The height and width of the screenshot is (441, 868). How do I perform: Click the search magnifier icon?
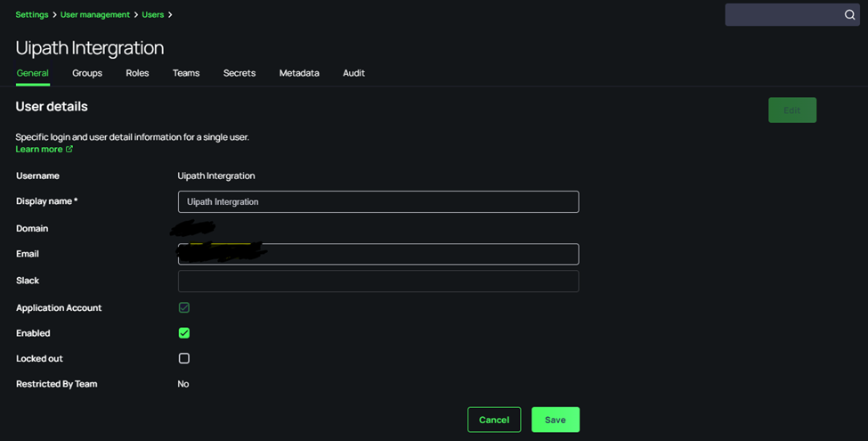pos(849,15)
